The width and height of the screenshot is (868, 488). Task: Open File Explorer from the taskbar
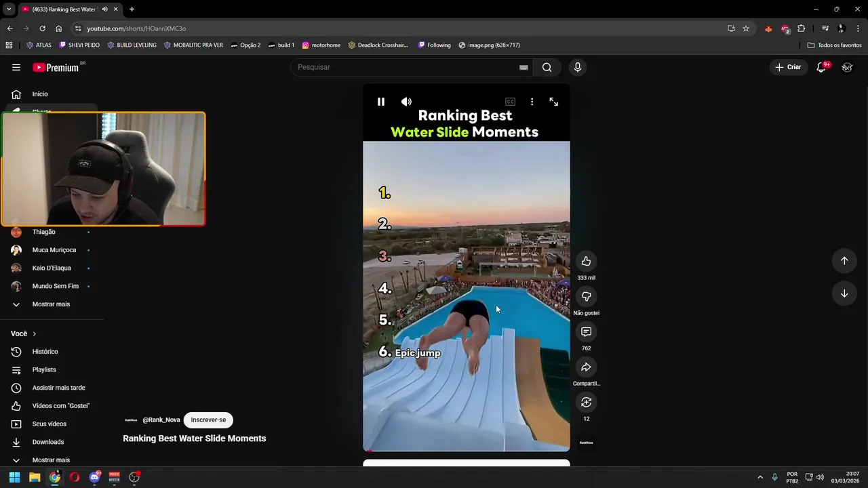pos(35,477)
